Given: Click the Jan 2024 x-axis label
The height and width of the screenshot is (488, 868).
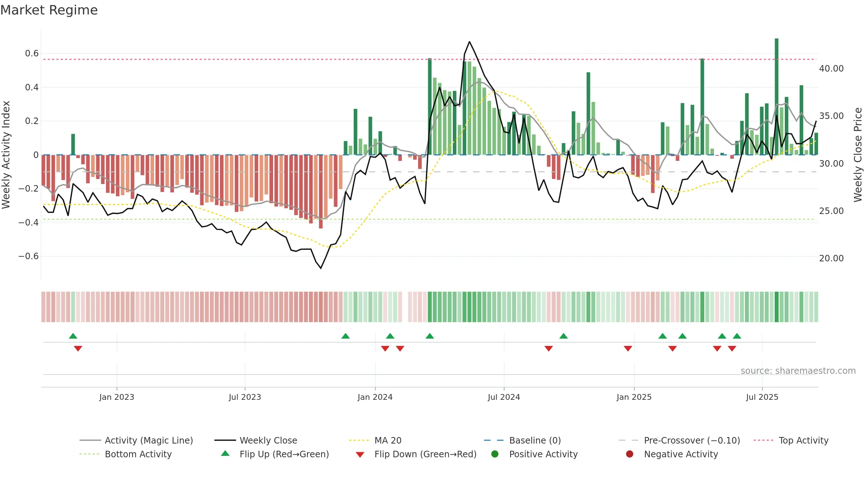Looking at the screenshot, I should pyautogui.click(x=375, y=397).
